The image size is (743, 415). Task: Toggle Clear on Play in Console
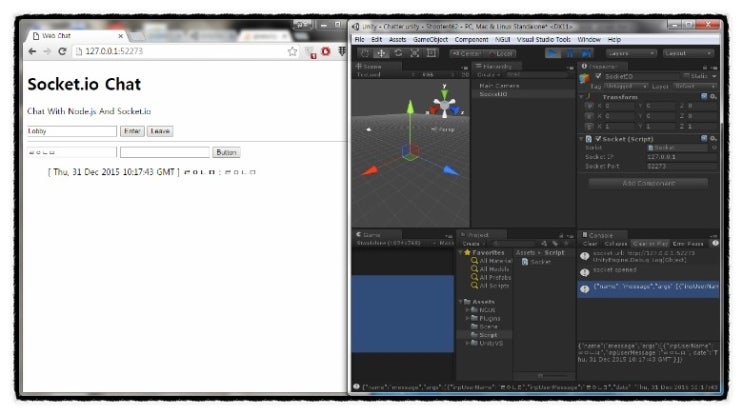point(650,244)
